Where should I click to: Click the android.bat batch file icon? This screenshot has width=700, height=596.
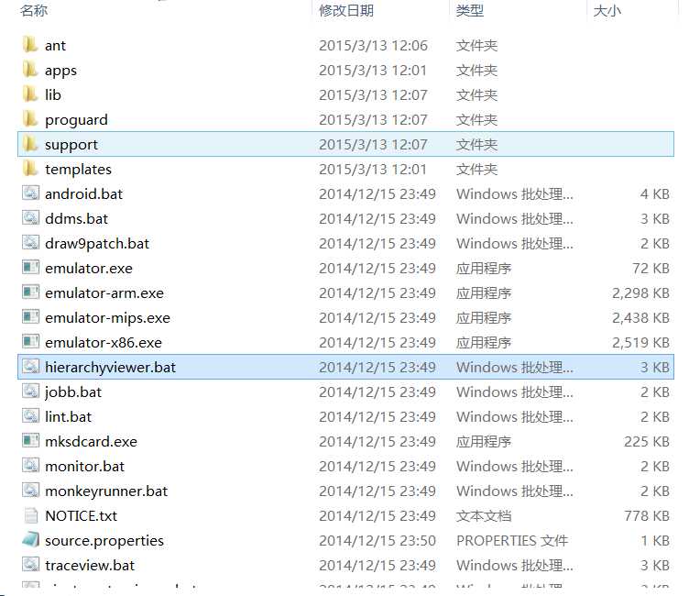pos(31,193)
